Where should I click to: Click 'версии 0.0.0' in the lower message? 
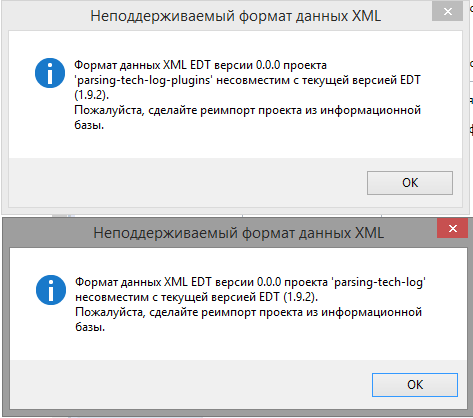248,282
